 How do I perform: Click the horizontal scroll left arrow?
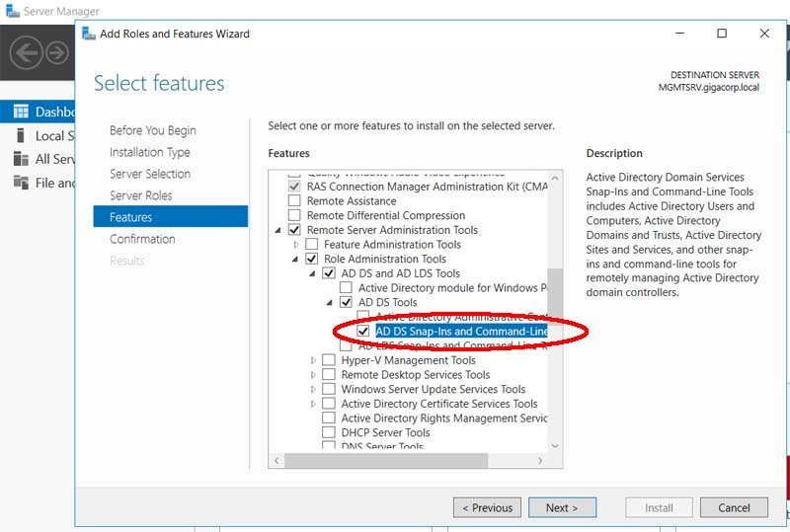[276, 461]
